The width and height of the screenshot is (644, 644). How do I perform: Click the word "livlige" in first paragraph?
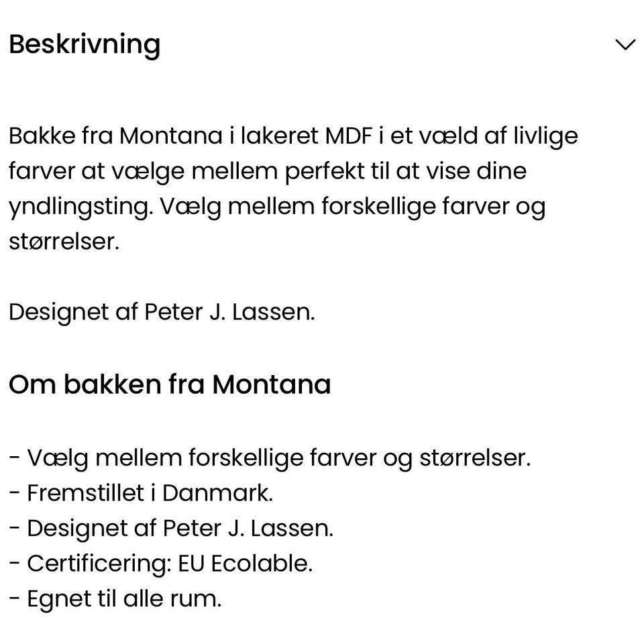point(545,136)
